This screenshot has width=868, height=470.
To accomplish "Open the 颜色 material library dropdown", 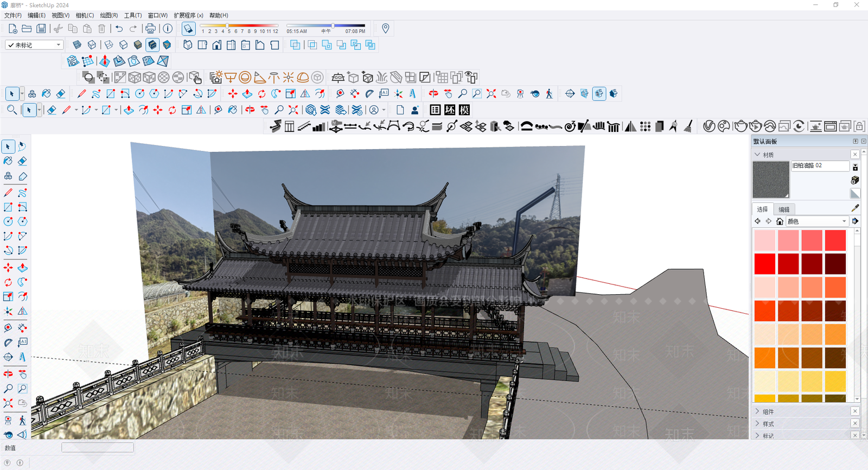I will 817,221.
